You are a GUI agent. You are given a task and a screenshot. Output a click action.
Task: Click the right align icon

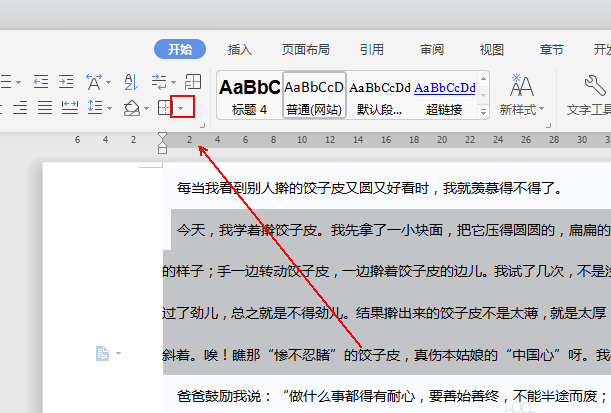click(x=19, y=107)
